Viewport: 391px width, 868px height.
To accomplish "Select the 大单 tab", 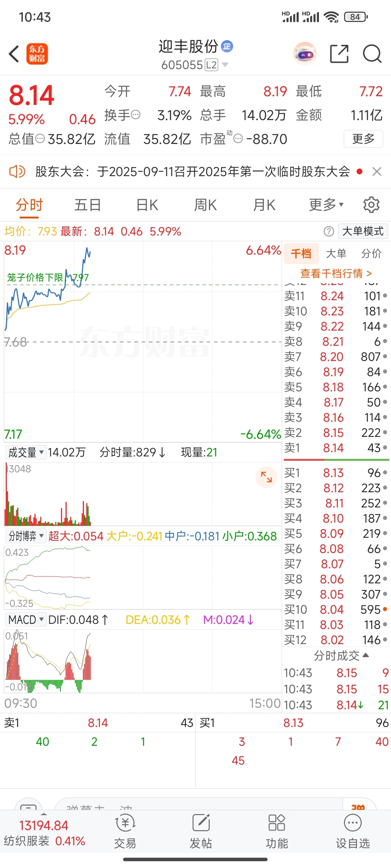I will 336,254.
